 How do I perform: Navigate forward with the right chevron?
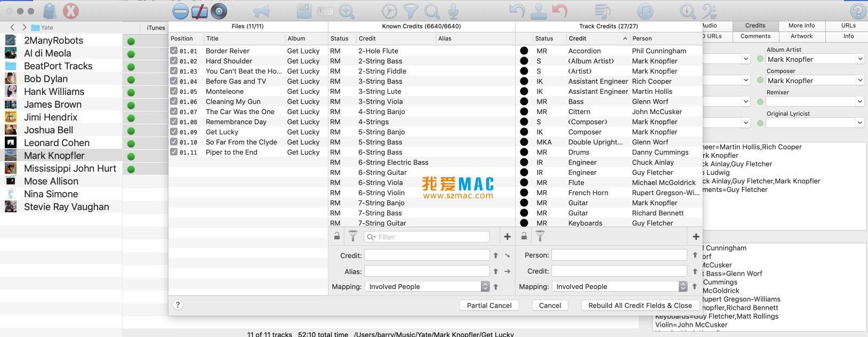(24, 27)
